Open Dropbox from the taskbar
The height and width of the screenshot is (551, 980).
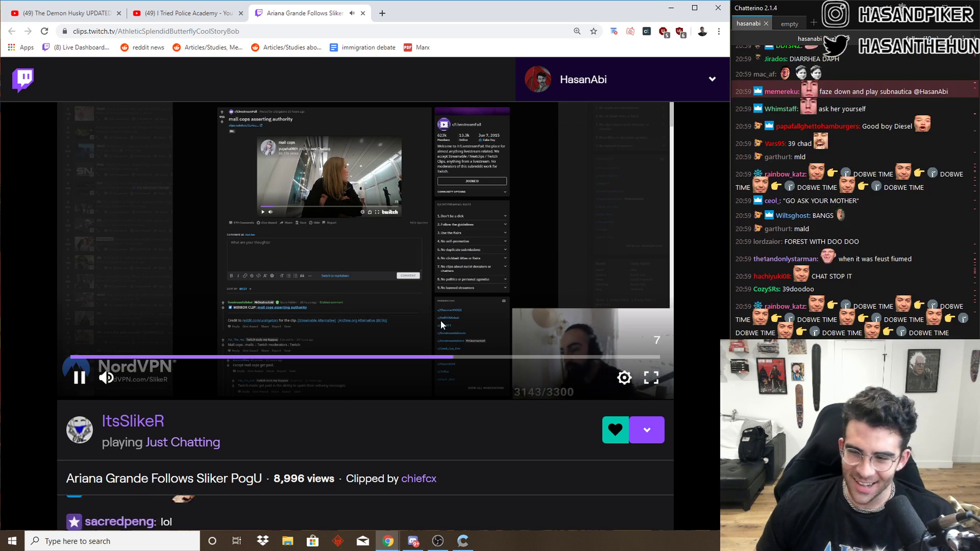click(x=263, y=541)
